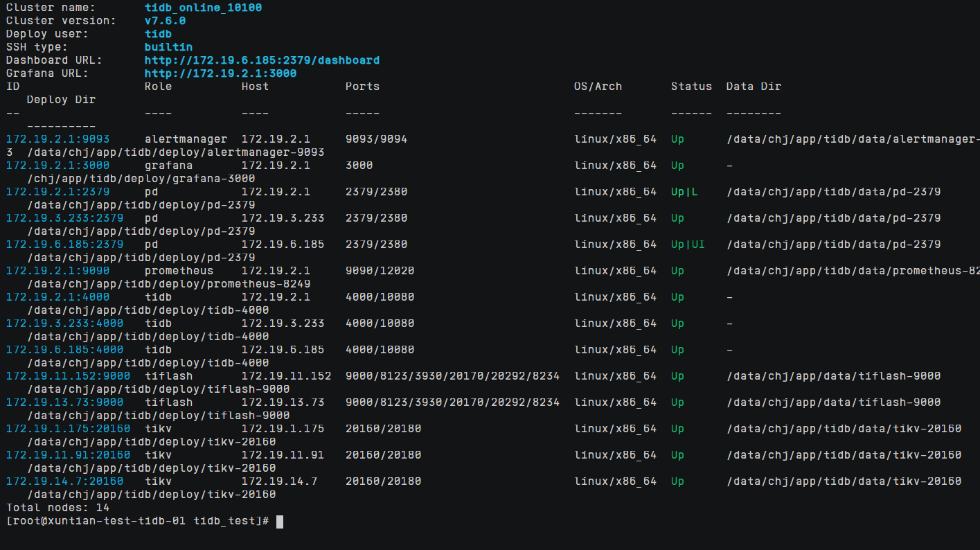
Task: Select the alertmanager node ID 172.19.2.1:9093
Action: [57, 139]
